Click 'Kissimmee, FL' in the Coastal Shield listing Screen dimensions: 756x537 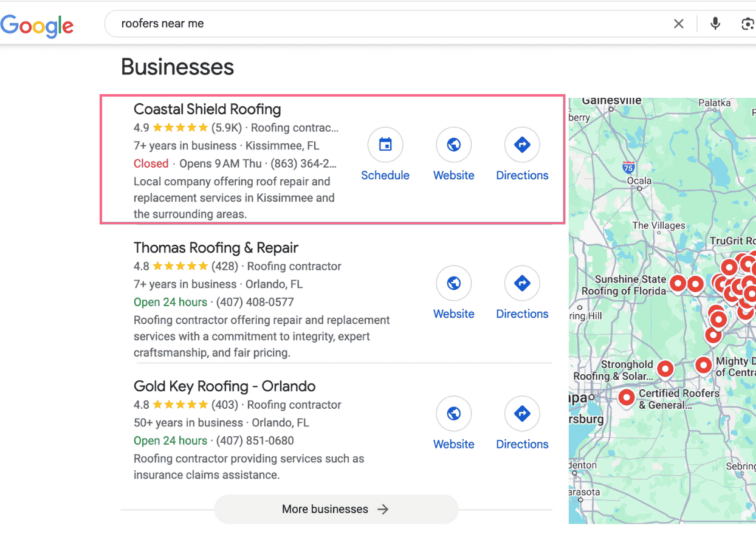(x=283, y=145)
